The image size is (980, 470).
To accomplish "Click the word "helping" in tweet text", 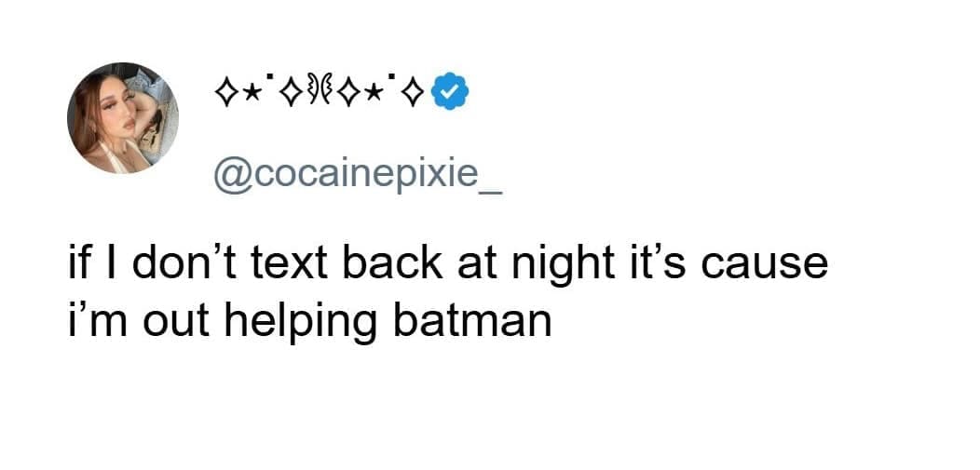I will click(x=327, y=322).
